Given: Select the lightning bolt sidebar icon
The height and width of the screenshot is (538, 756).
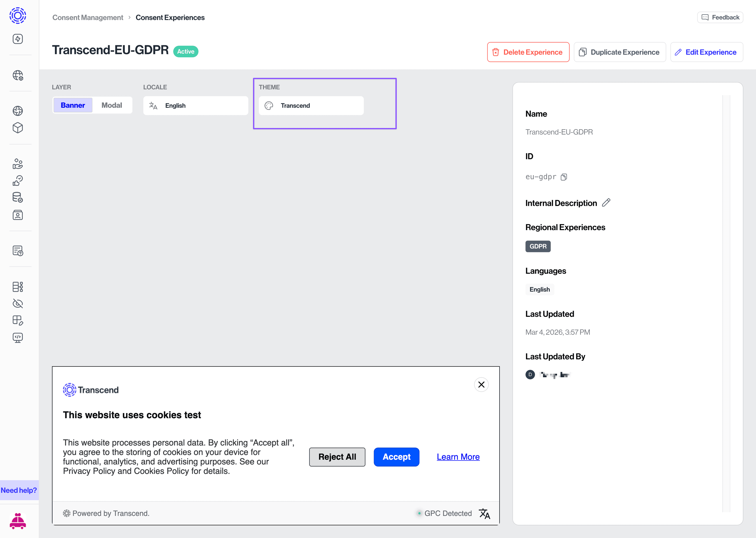Looking at the screenshot, I should click(17, 39).
